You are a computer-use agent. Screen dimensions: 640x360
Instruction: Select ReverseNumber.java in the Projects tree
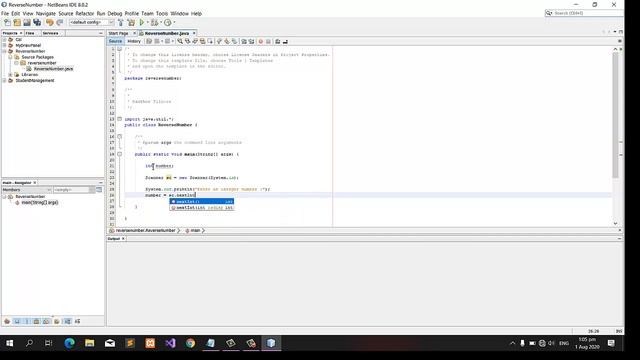[x=53, y=69]
